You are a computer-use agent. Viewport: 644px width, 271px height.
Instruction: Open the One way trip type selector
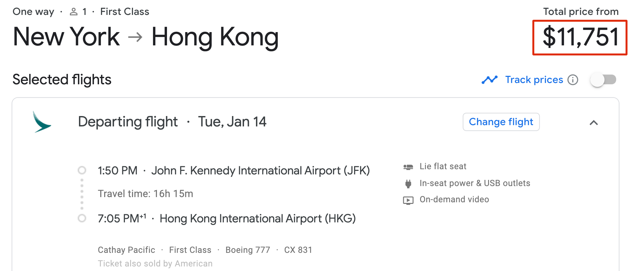33,11
